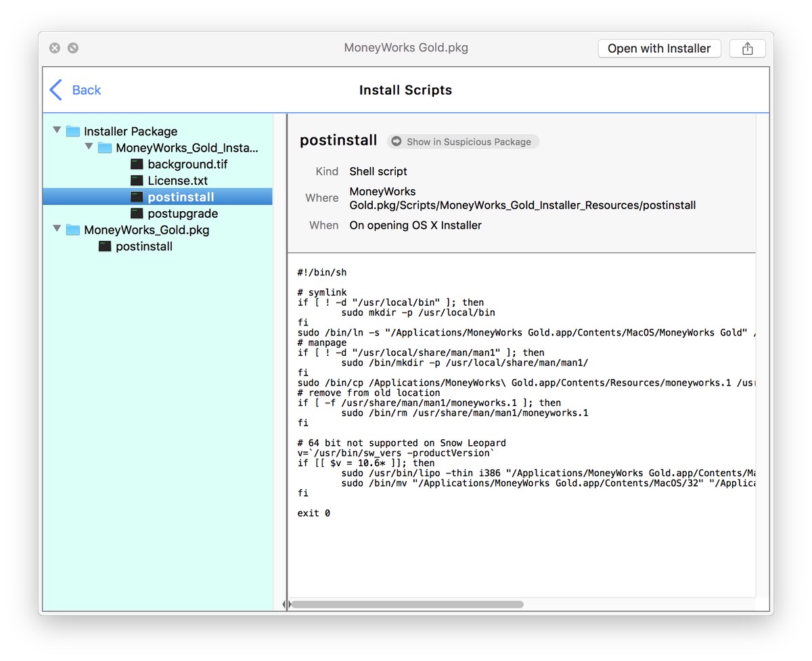This screenshot has height=661, width=812.
Task: Click the window close button
Action: pyautogui.click(x=55, y=48)
